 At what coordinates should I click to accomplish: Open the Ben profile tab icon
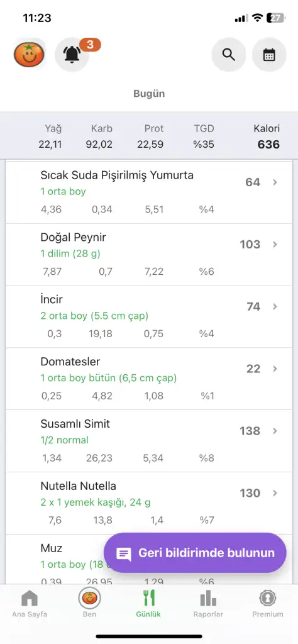pyautogui.click(x=89, y=599)
